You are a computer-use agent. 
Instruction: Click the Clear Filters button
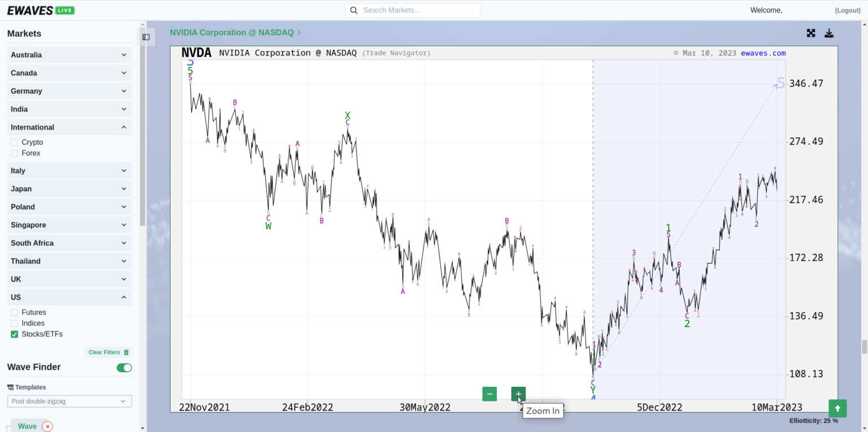click(x=108, y=352)
